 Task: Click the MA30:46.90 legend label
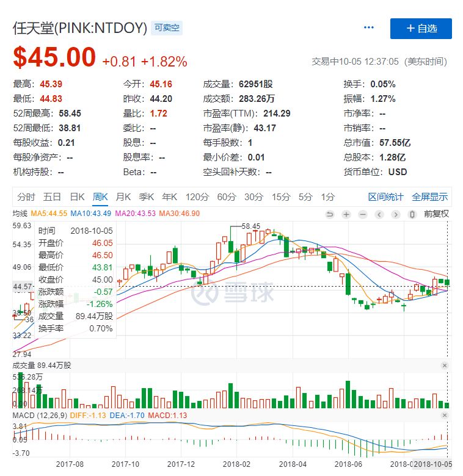point(179,214)
